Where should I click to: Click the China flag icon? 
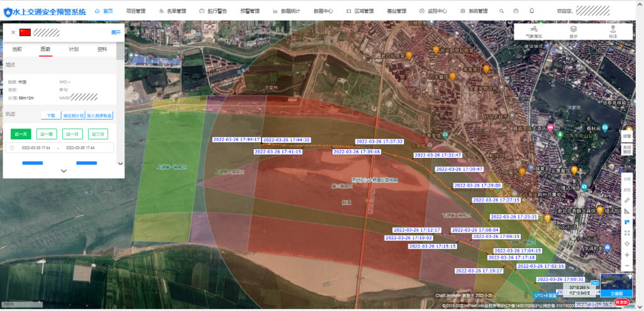[x=25, y=32]
